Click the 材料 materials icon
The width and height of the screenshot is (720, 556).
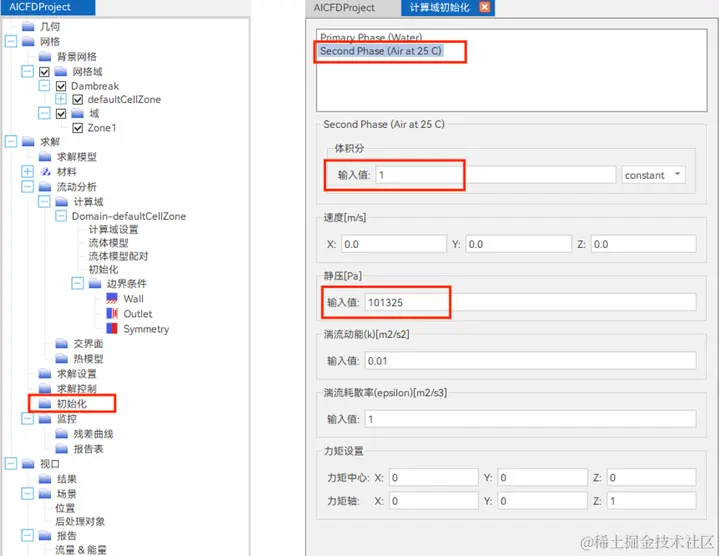point(45,172)
